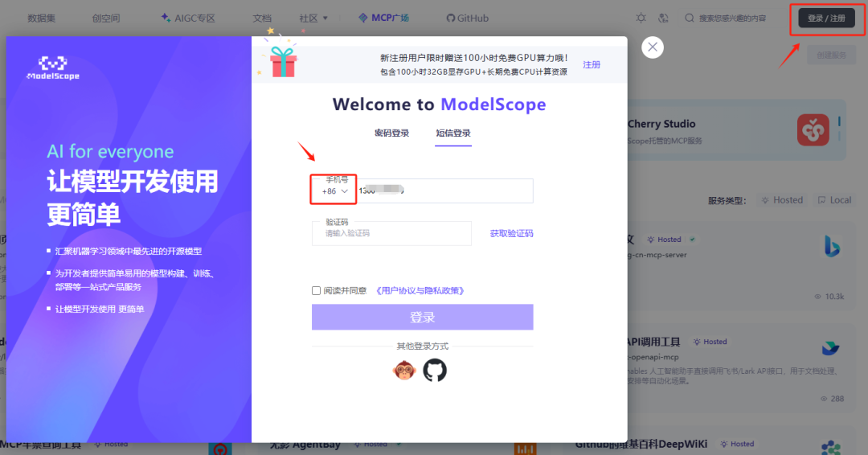
Task: Click the search box 搜索您感兴趣的内容
Action: pos(732,18)
